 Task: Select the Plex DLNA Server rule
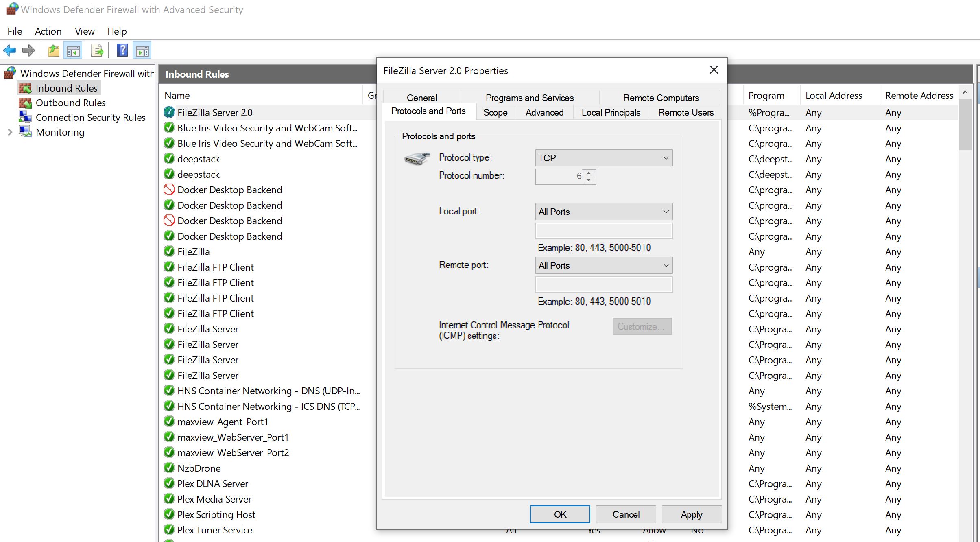coord(212,483)
